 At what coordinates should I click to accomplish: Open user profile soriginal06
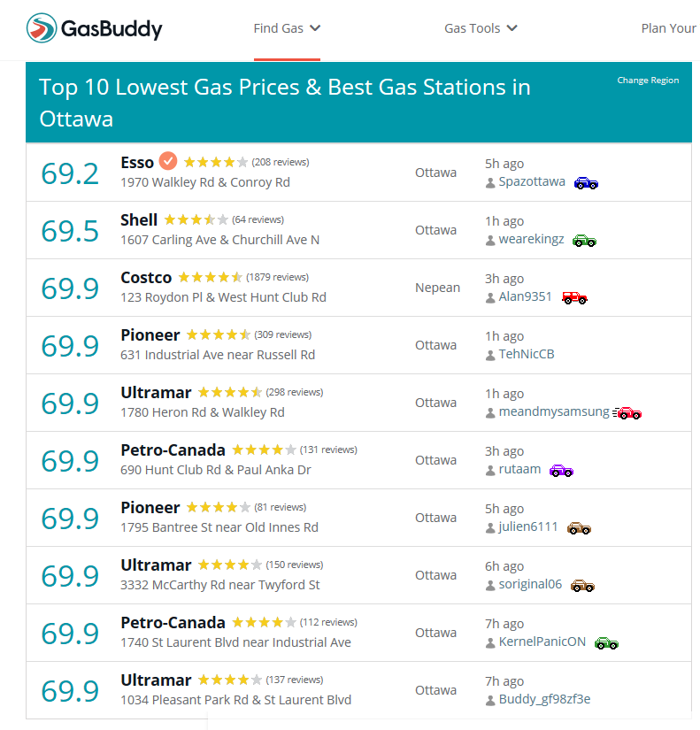[x=530, y=584]
